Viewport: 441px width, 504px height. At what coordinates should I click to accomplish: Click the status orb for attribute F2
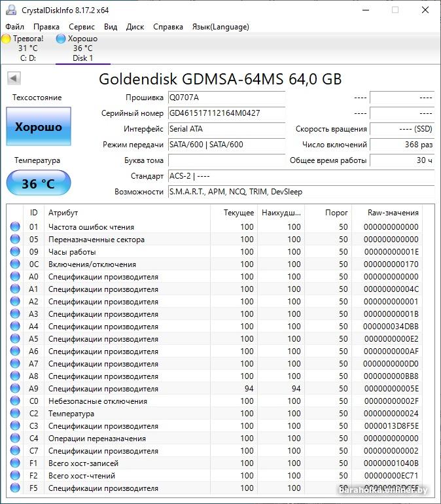(x=15, y=475)
